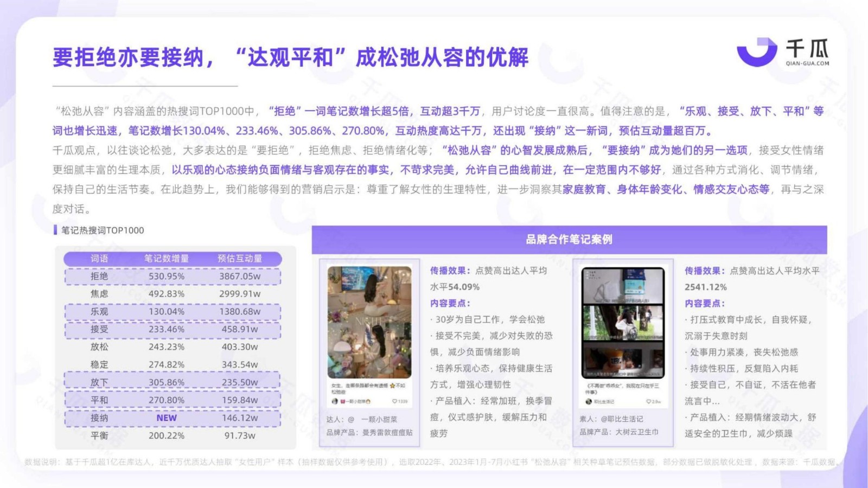Open the right note's three-photo collage image

click(x=623, y=322)
